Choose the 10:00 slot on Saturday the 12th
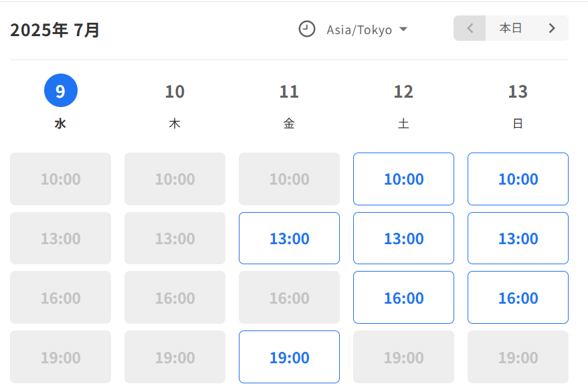588x390 pixels. 403,179
